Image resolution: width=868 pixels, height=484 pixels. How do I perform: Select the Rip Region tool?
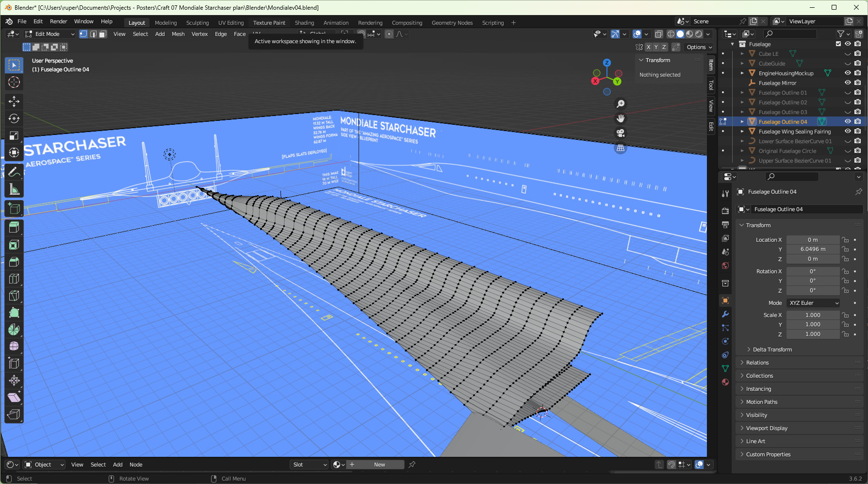click(14, 414)
